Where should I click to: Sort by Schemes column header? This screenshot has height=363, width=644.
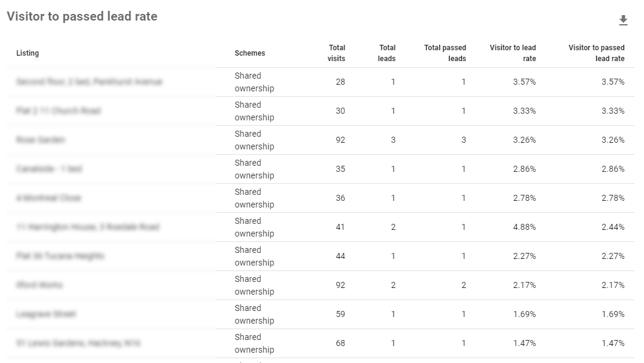pyautogui.click(x=250, y=53)
